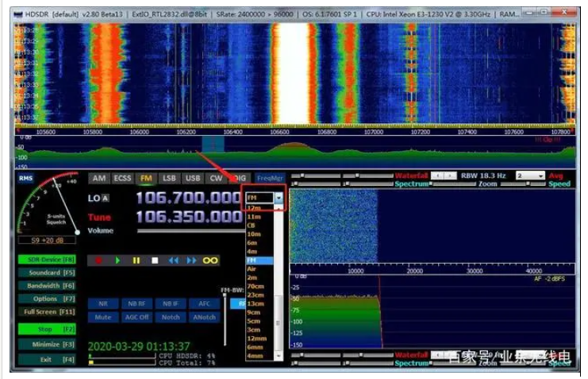
Task: Toggle the yellow loop playback icon
Action: (x=210, y=260)
